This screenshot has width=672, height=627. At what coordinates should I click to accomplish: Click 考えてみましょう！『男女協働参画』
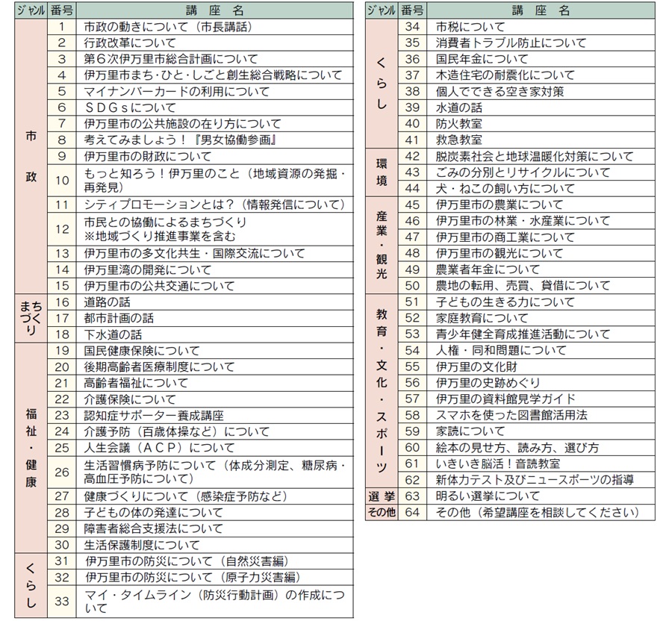[x=180, y=140]
